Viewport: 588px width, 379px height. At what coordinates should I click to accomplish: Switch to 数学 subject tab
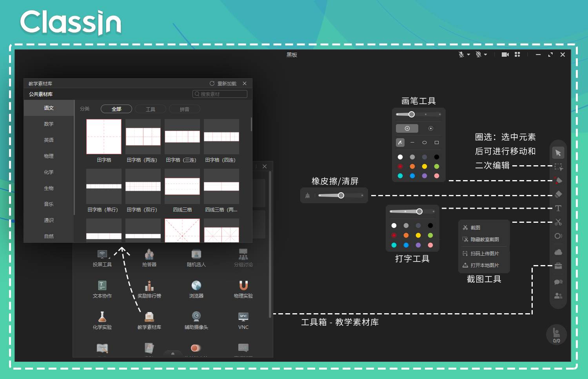49,124
